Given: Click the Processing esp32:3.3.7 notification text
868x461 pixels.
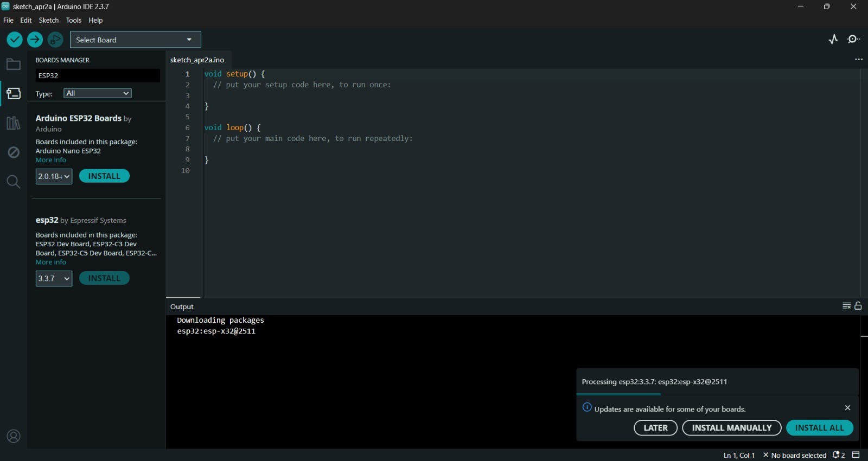Looking at the screenshot, I should pyautogui.click(x=654, y=381).
